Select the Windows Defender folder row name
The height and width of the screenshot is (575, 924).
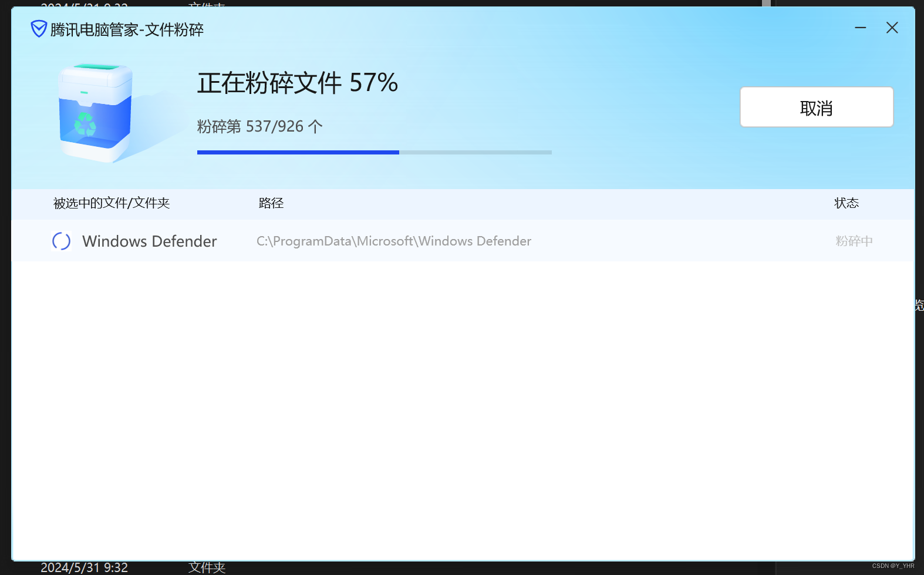click(150, 241)
